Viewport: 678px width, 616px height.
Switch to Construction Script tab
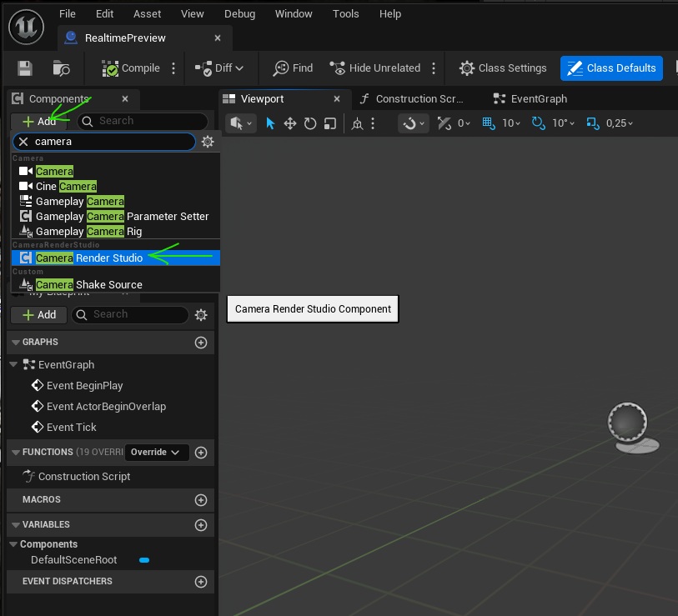point(413,99)
